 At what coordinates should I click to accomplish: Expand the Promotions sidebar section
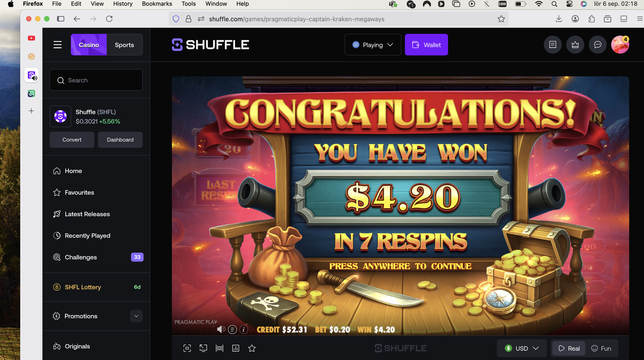(x=136, y=316)
